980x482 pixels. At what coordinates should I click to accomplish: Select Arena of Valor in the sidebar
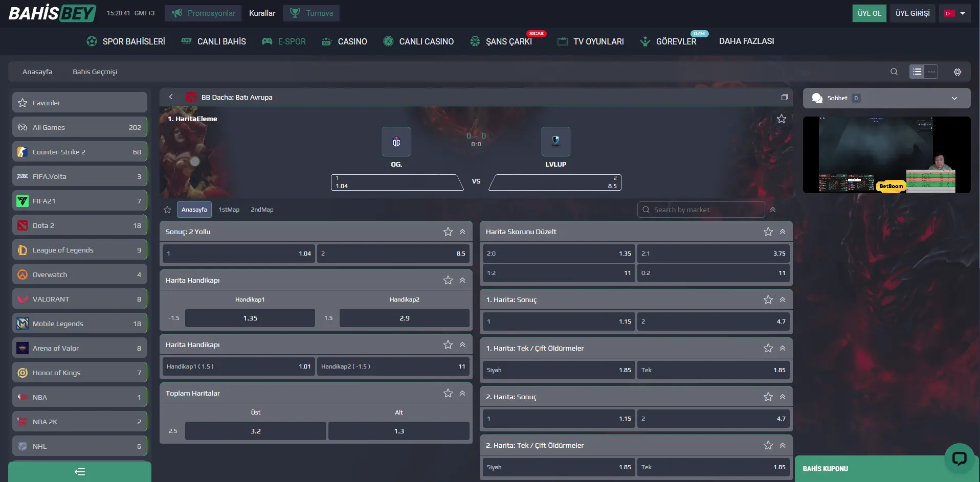[80, 348]
